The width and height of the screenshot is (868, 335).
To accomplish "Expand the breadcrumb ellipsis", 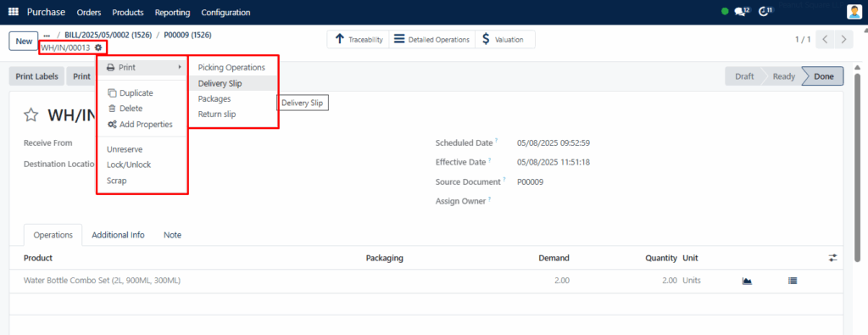I will point(47,35).
